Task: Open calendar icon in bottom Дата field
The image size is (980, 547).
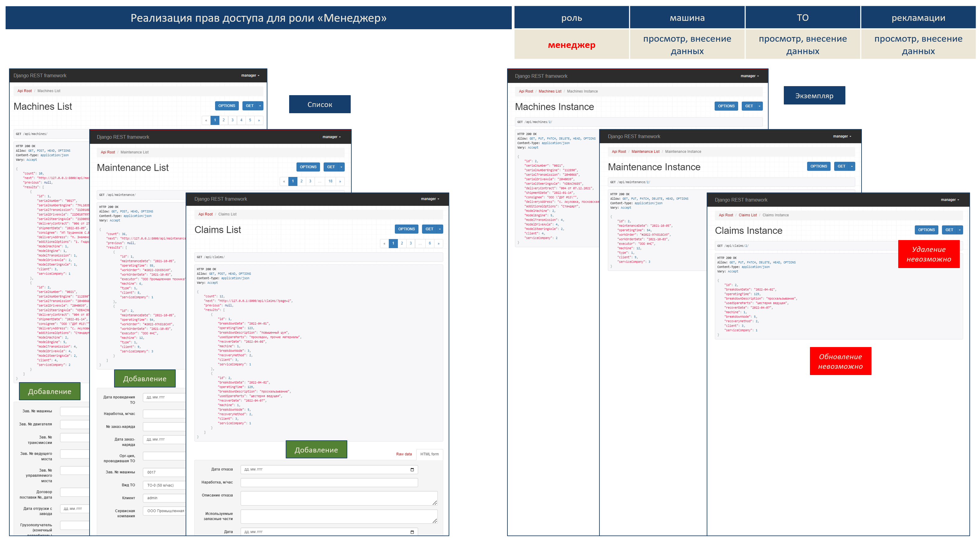Action: tap(412, 532)
